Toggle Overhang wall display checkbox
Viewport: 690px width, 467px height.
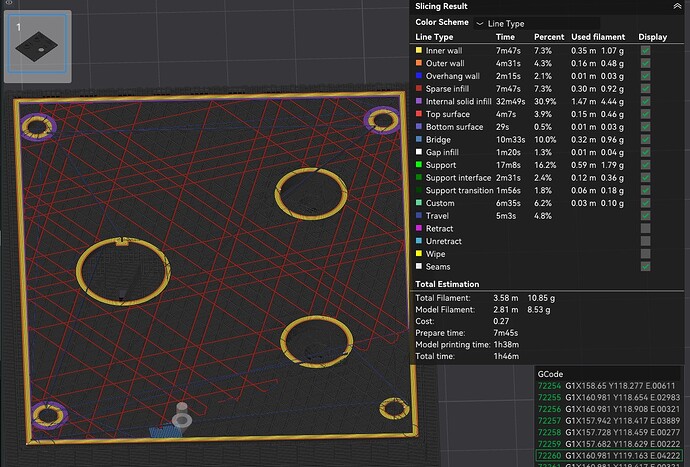point(645,76)
